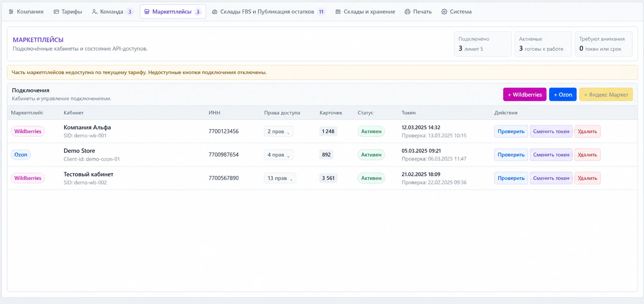Click the gear icon beside Система
Screen dimensions: 644x304
tap(444, 12)
